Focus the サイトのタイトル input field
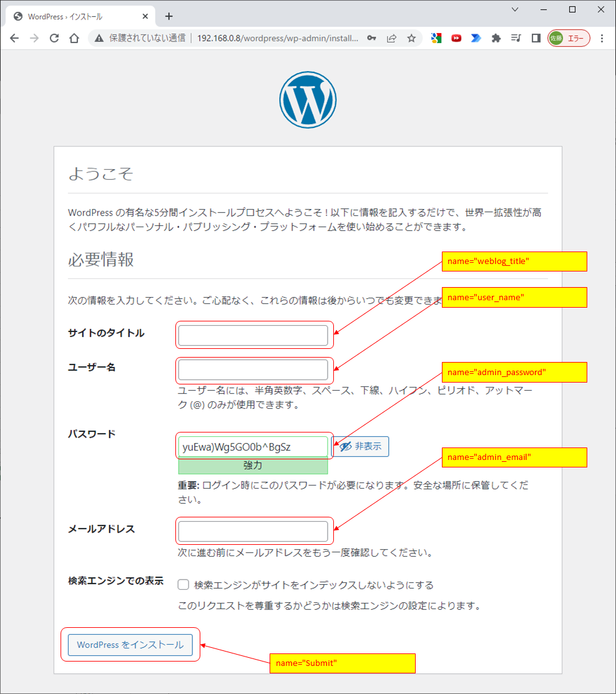Screen dimensions: 616x694 click(253, 336)
